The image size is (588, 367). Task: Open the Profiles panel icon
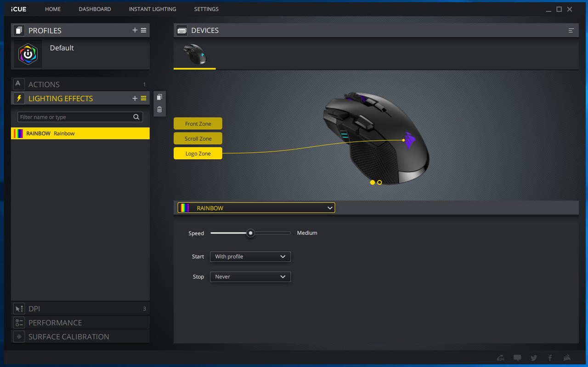(19, 30)
